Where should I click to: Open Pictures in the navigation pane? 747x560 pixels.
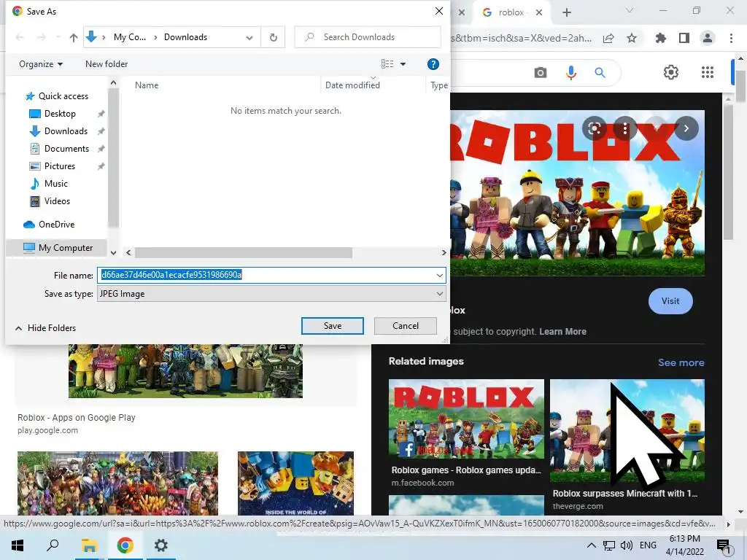[53, 166]
